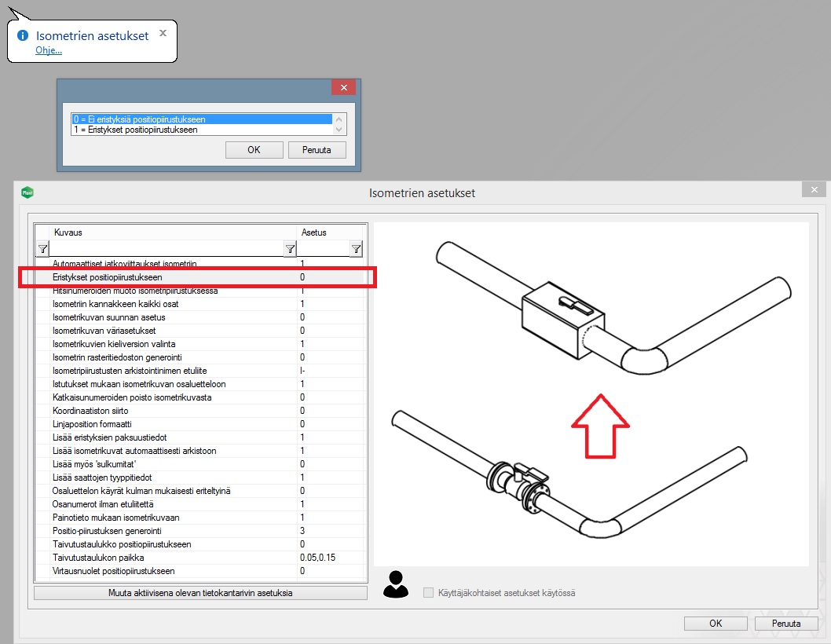Open the Ohje... help link
This screenshot has width=831, height=644.
[49, 50]
